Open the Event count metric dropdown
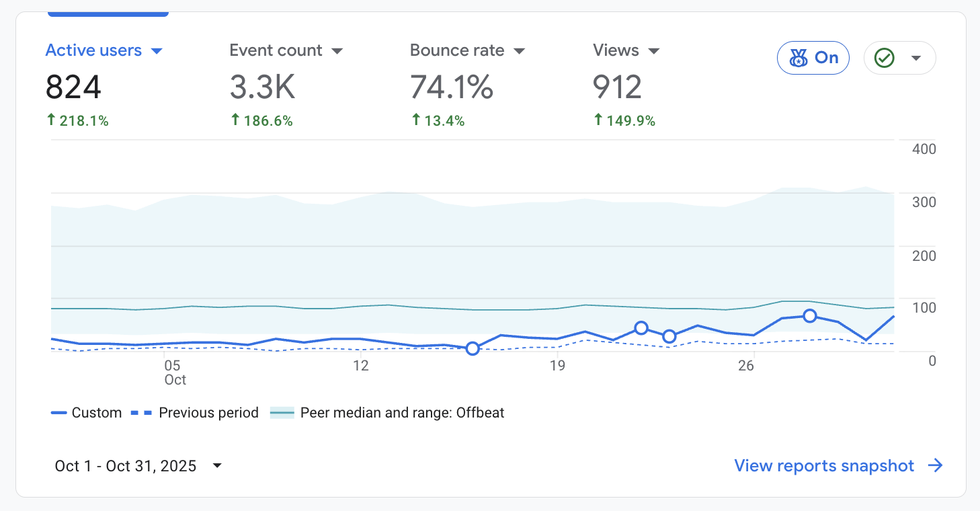Image resolution: width=980 pixels, height=511 pixels. click(x=337, y=51)
